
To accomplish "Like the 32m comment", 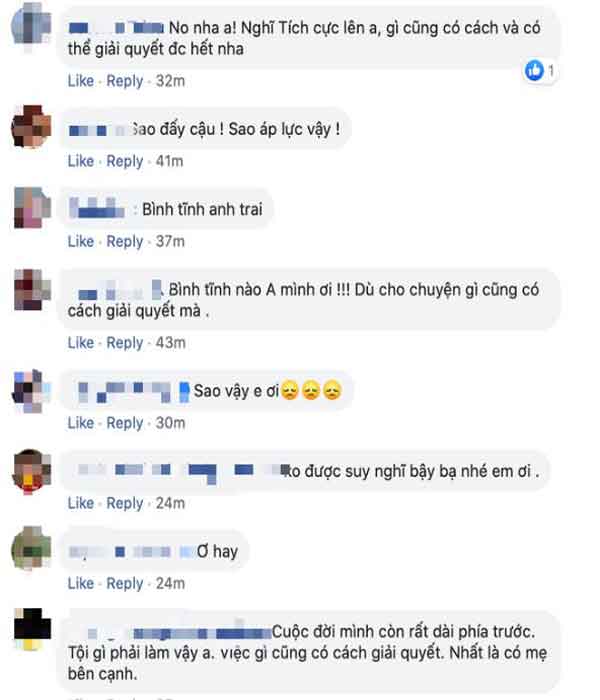I will coord(81,81).
